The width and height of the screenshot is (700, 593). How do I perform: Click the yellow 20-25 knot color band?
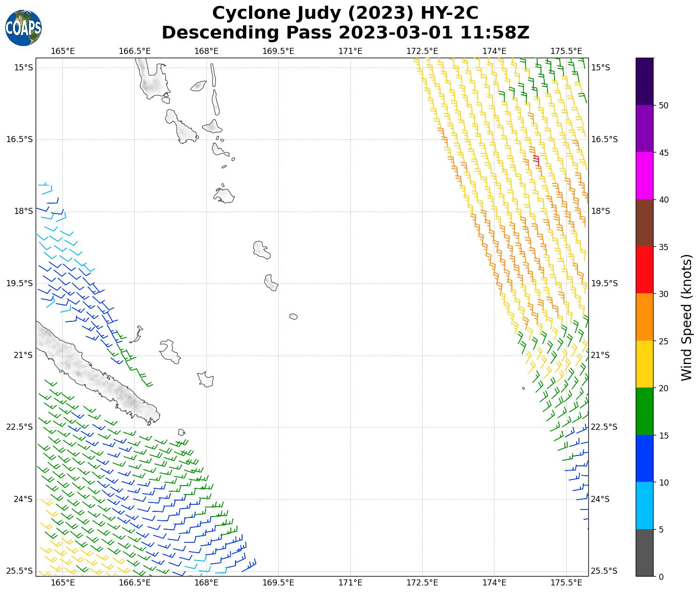(644, 364)
